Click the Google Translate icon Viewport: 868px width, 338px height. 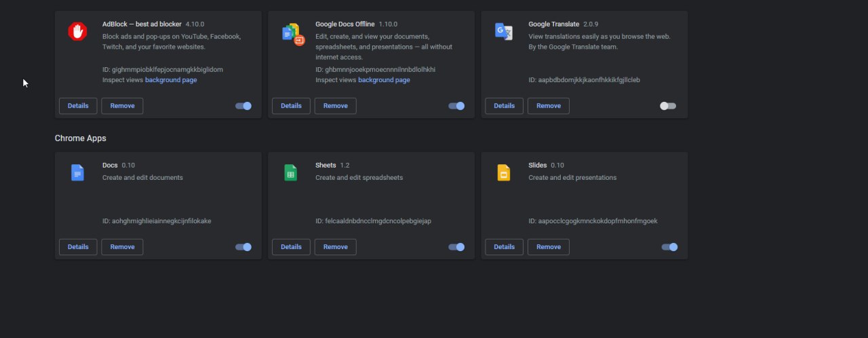tap(503, 32)
